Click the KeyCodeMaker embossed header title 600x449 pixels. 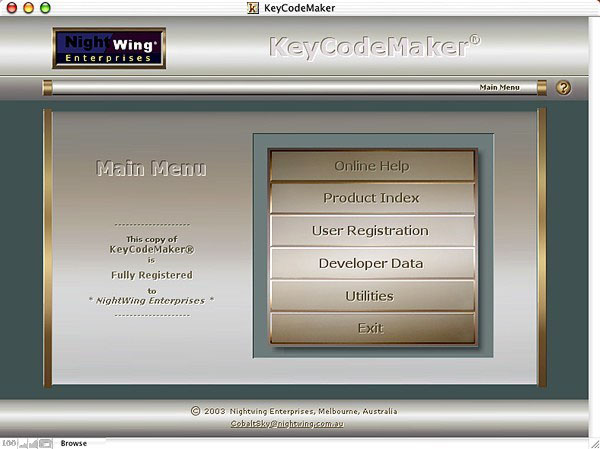(x=375, y=47)
